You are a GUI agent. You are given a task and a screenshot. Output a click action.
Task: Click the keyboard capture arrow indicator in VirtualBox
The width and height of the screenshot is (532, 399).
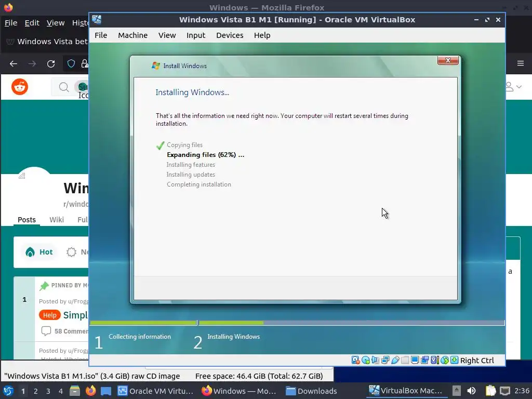pos(454,360)
